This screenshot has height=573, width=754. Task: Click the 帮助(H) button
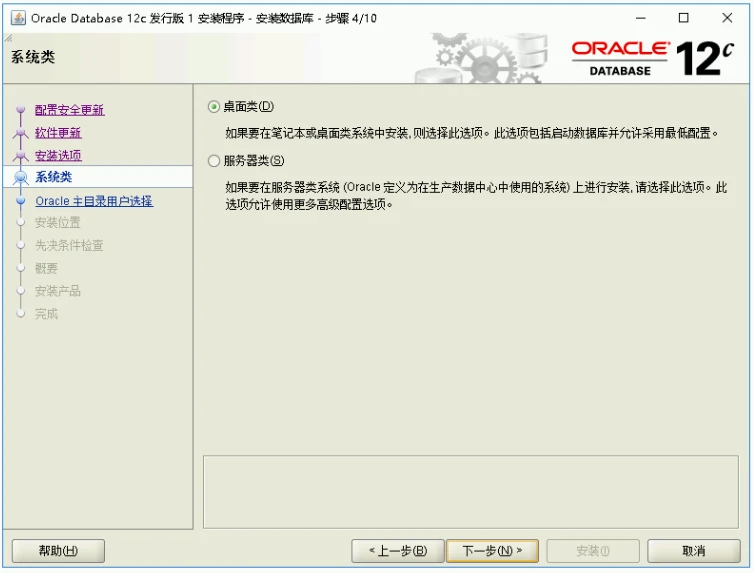pos(58,550)
